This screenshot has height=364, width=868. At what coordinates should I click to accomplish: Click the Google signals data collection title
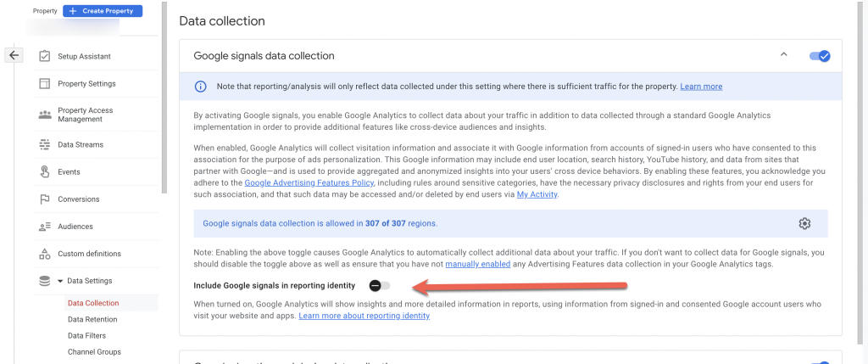pyautogui.click(x=264, y=56)
